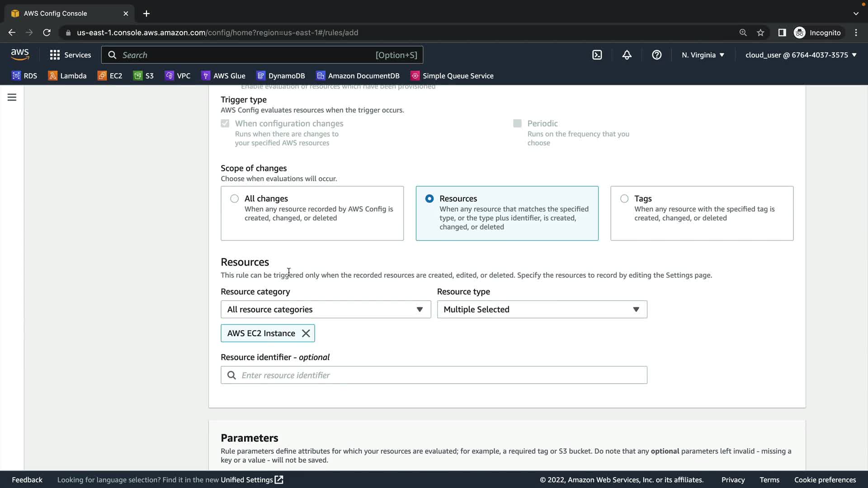
Task: Expand the Resource category dropdown
Action: pyautogui.click(x=325, y=310)
